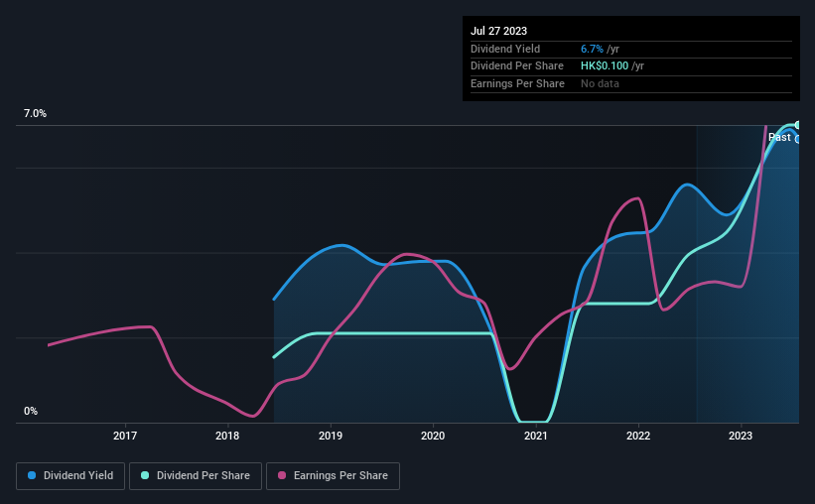Click the 7.0% y-axis label

35,113
